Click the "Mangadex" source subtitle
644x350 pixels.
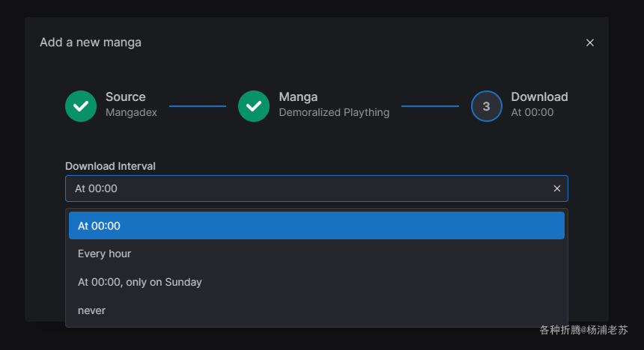click(x=131, y=113)
